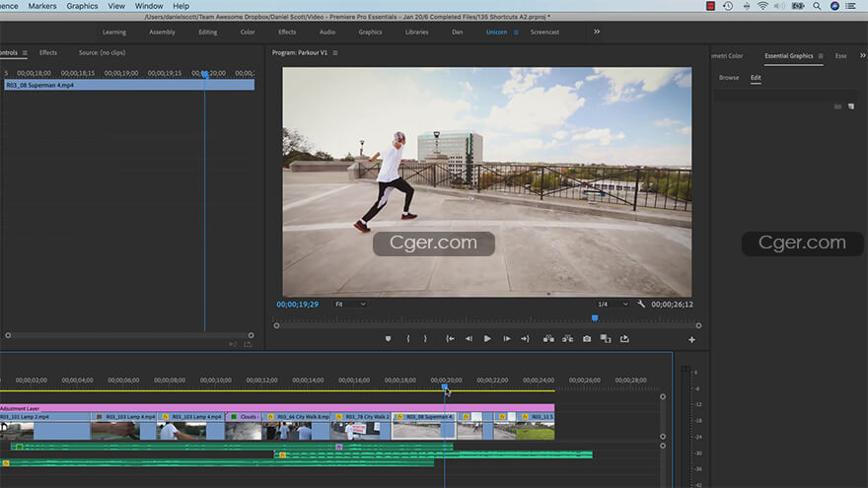This screenshot has width=868, height=488.
Task: Select Edit tab in Essential Graphics
Action: pos(756,78)
